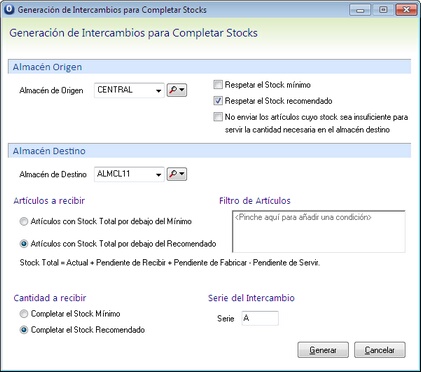The height and width of the screenshot is (372, 421).
Task: Select Artículos con Stock Total por debajo del Mínimo
Action: click(x=24, y=221)
